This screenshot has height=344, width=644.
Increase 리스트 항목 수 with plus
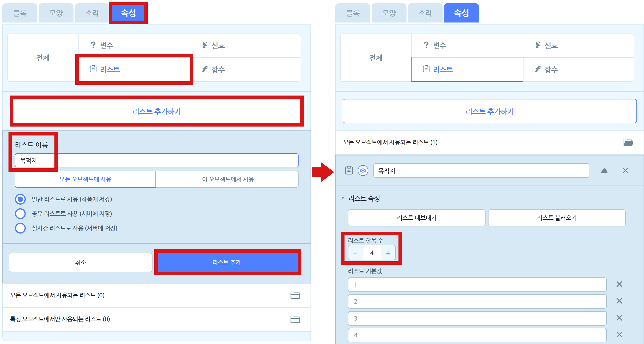click(x=388, y=253)
